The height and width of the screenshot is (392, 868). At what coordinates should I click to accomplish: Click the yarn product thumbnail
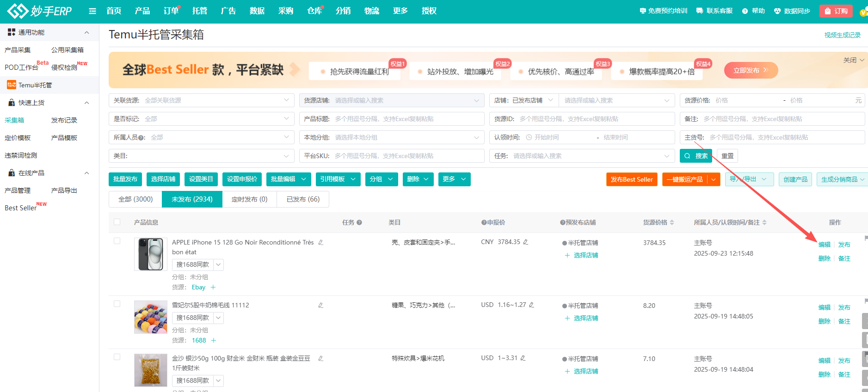click(151, 317)
